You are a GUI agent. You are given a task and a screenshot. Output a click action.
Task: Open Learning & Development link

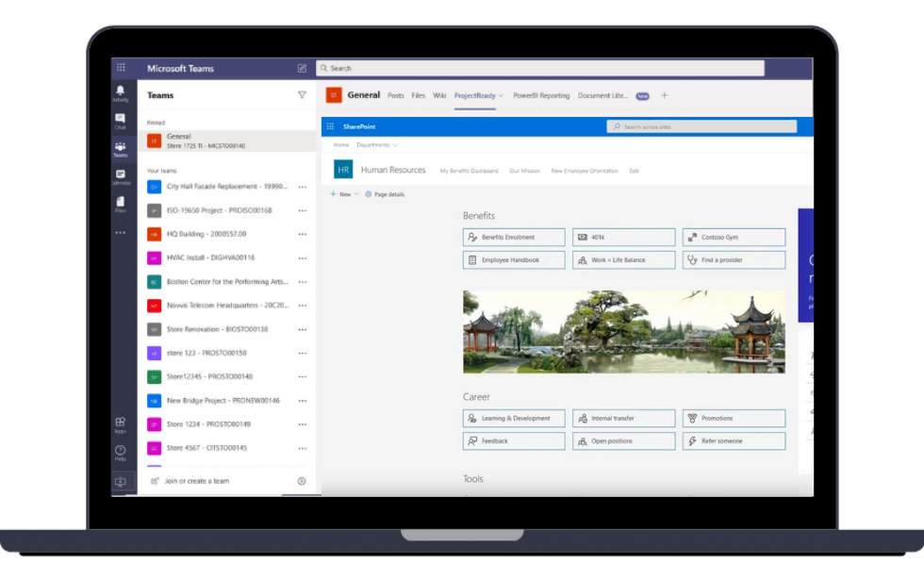(x=514, y=418)
